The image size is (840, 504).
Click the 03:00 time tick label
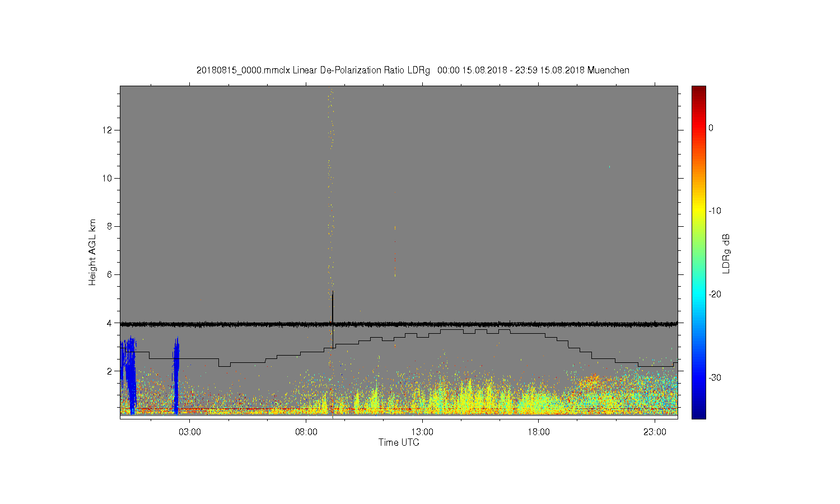click(190, 432)
